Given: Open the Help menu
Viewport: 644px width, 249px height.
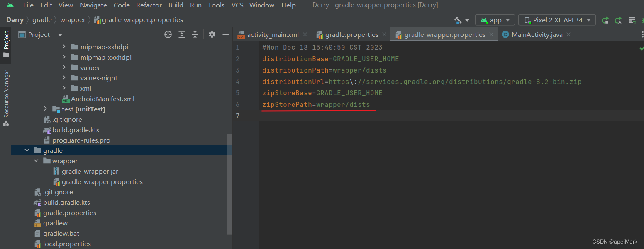Looking at the screenshot, I should [x=288, y=5].
